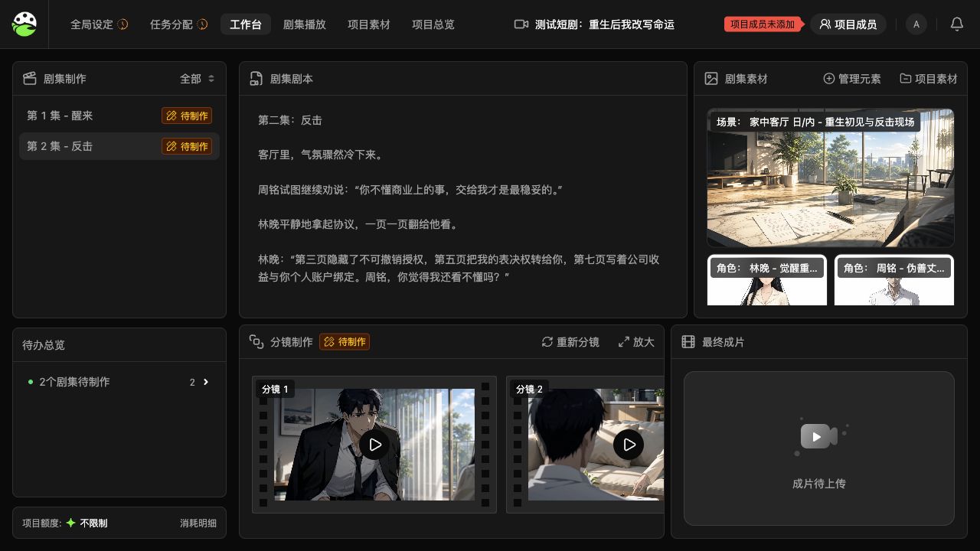Image resolution: width=980 pixels, height=551 pixels.
Task: Click the green app logo icon
Action: [x=24, y=24]
